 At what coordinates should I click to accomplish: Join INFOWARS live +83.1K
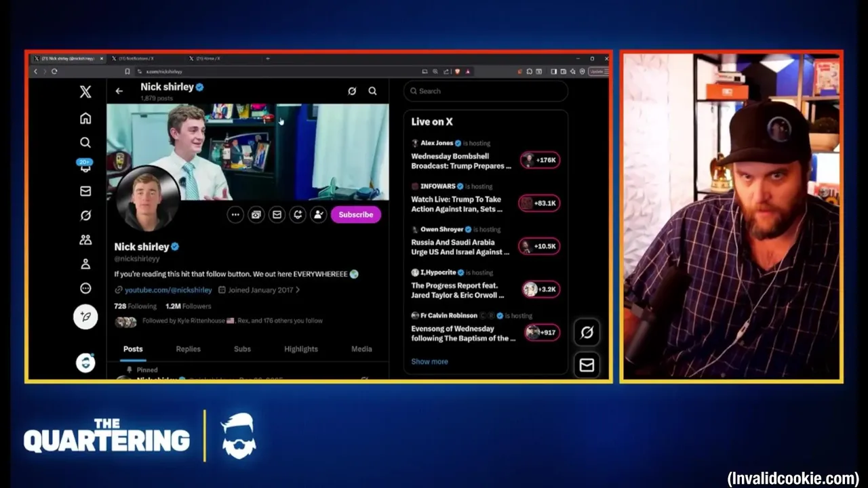pyautogui.click(x=539, y=203)
